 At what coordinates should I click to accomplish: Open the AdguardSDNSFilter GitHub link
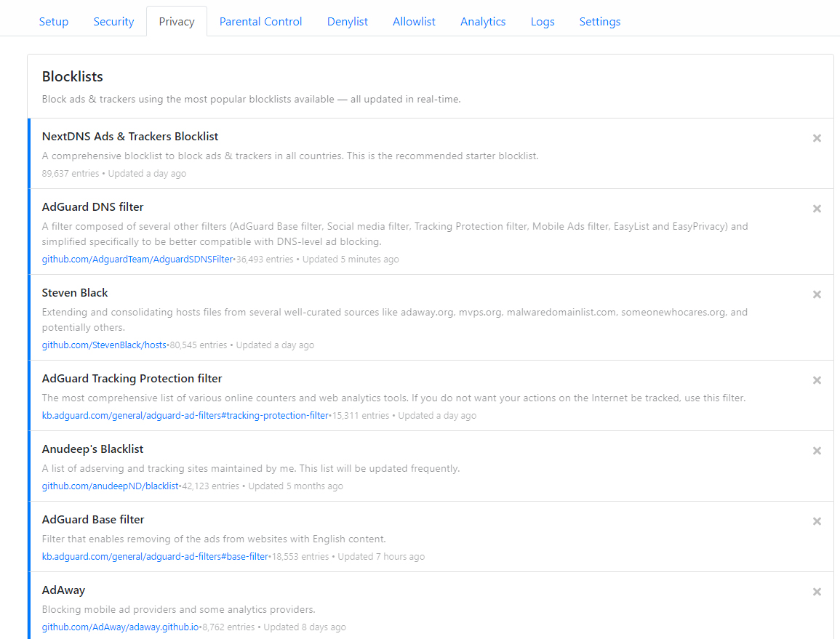137,260
